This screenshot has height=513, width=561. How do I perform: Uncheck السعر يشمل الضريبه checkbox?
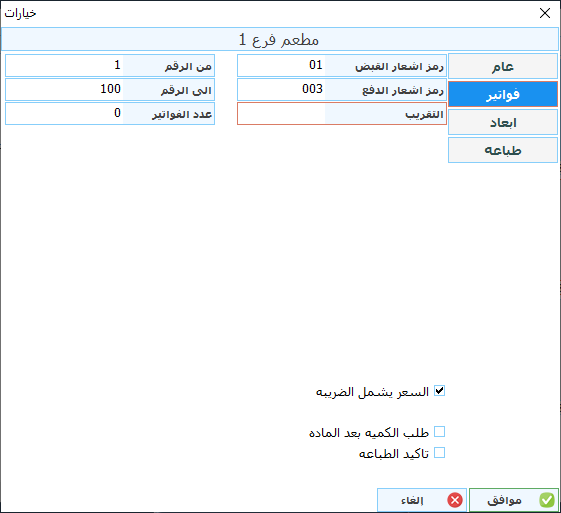tap(439, 391)
